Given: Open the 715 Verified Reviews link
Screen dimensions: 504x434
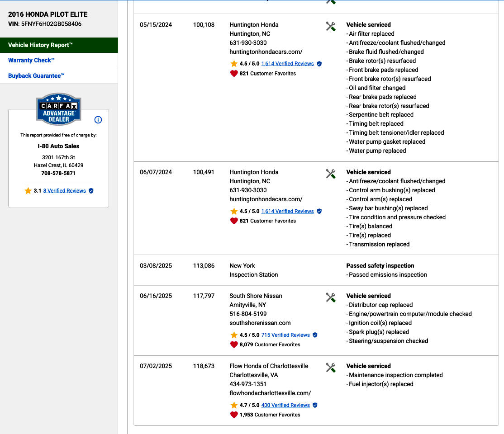Looking at the screenshot, I should pos(285,335).
